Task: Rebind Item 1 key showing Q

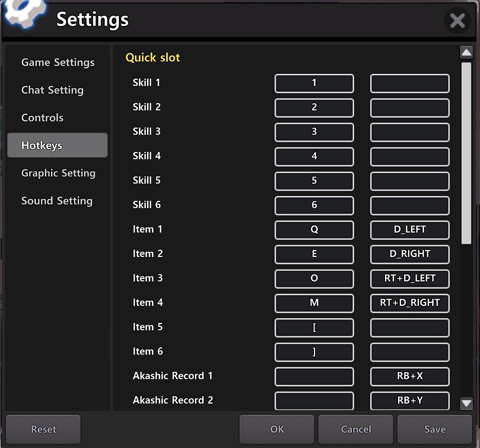Action: pyautogui.click(x=314, y=230)
